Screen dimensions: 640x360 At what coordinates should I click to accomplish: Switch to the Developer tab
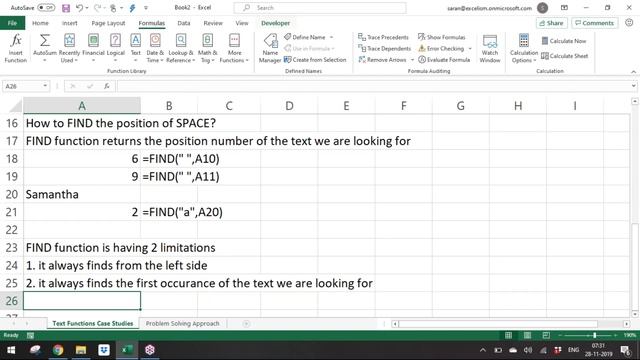click(x=276, y=23)
